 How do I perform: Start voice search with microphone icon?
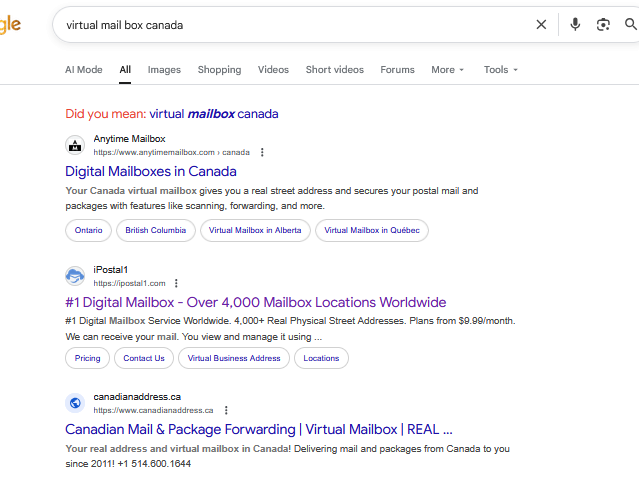(x=575, y=24)
